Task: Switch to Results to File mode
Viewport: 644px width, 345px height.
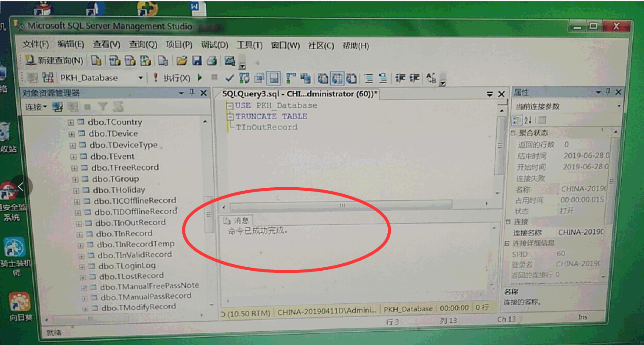Action: [x=352, y=79]
